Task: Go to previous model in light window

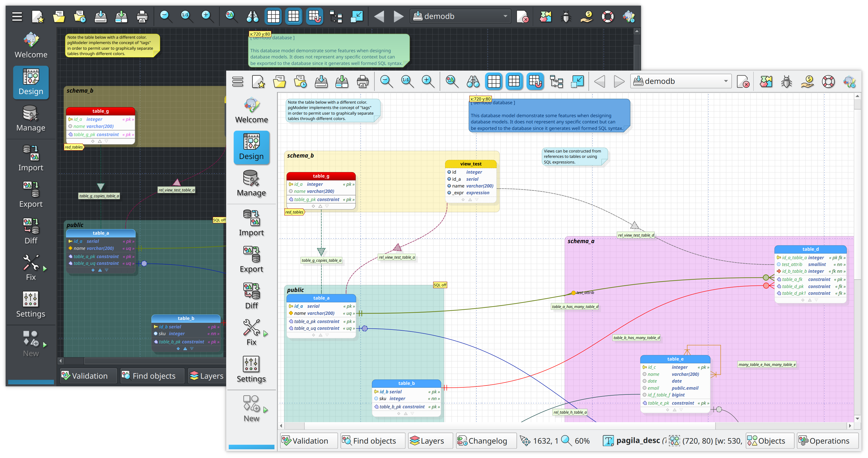Action: coord(599,82)
